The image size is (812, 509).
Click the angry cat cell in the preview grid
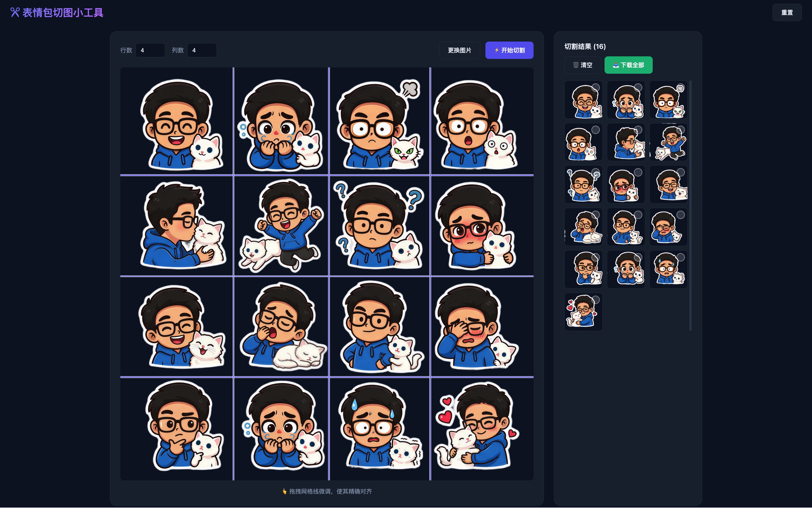click(x=379, y=121)
